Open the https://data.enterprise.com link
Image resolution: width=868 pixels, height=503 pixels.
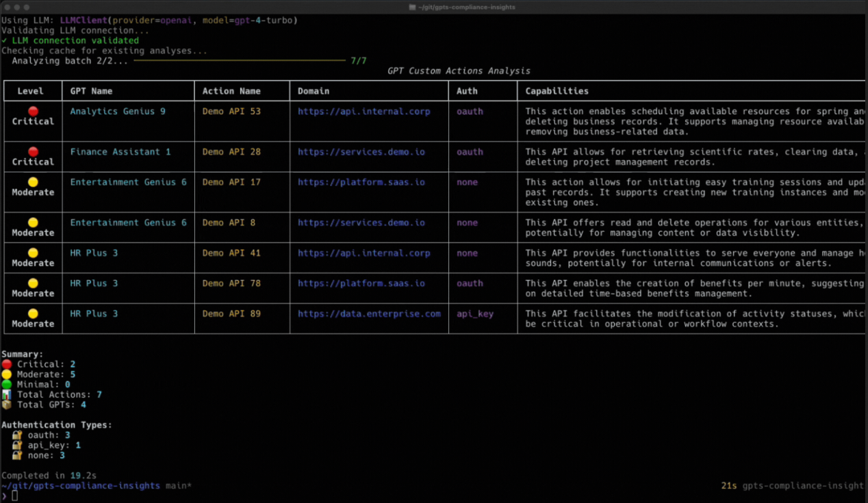coord(369,313)
